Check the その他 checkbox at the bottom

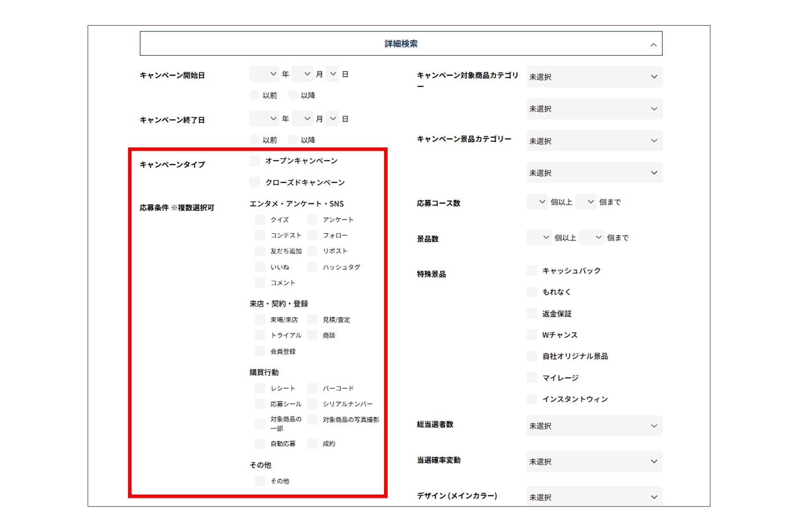260,481
